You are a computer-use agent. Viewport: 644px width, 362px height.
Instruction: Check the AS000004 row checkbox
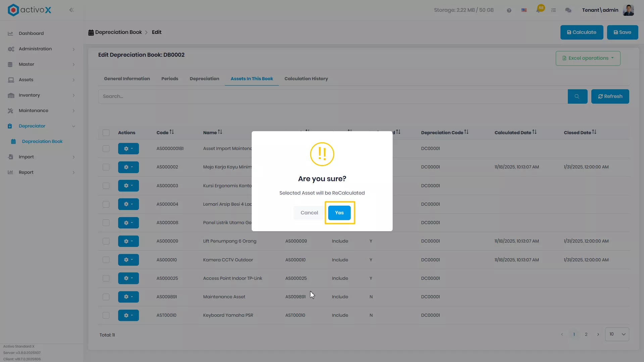[106, 204]
